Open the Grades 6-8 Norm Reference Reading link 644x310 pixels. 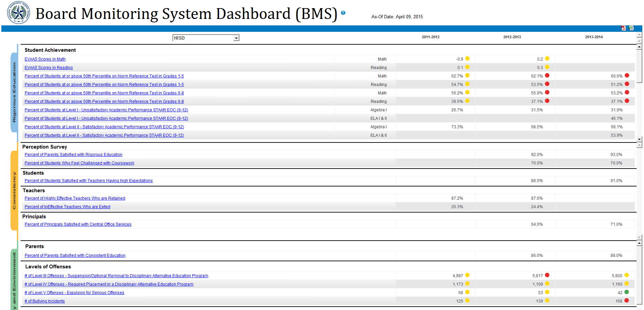(104, 102)
